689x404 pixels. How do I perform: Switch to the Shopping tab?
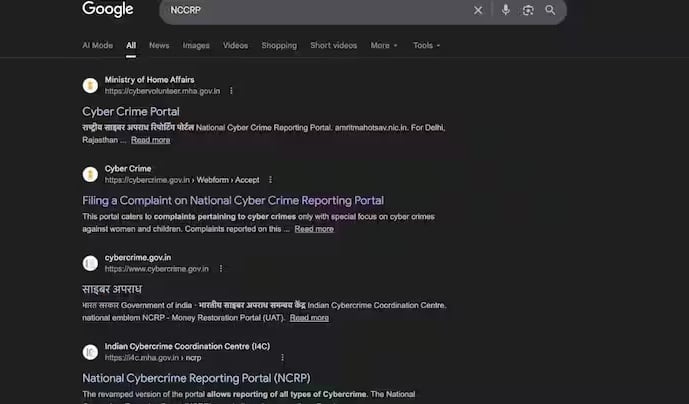(279, 45)
